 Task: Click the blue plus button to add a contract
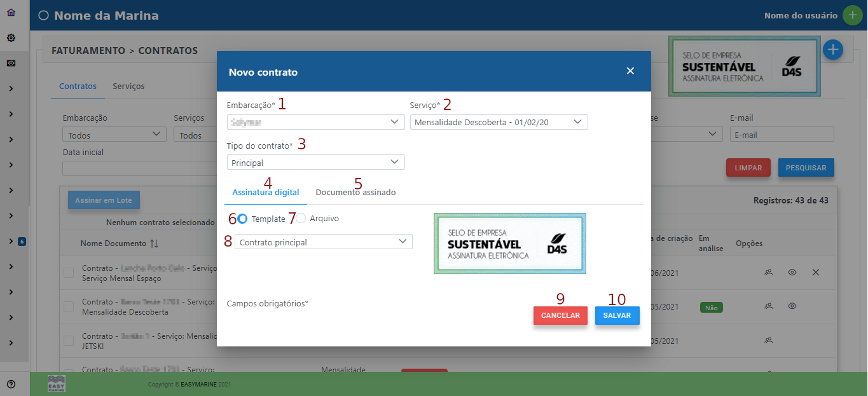tap(833, 49)
